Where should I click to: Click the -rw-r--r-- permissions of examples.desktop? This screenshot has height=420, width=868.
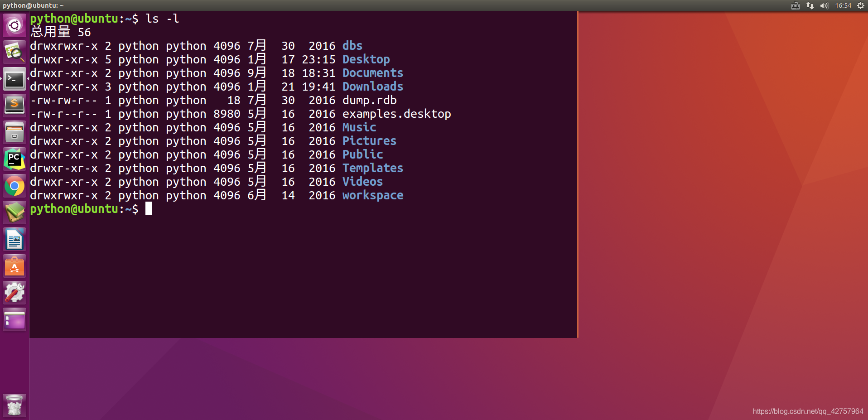(64, 114)
